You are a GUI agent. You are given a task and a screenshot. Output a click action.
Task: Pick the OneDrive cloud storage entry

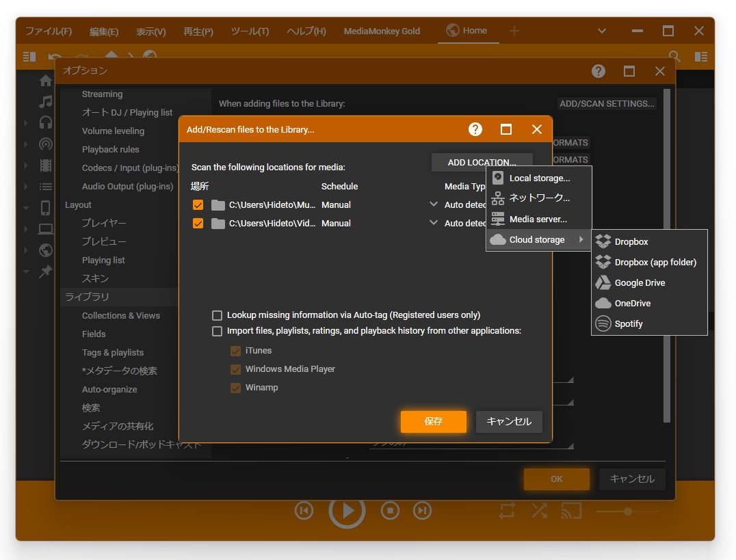(x=649, y=303)
